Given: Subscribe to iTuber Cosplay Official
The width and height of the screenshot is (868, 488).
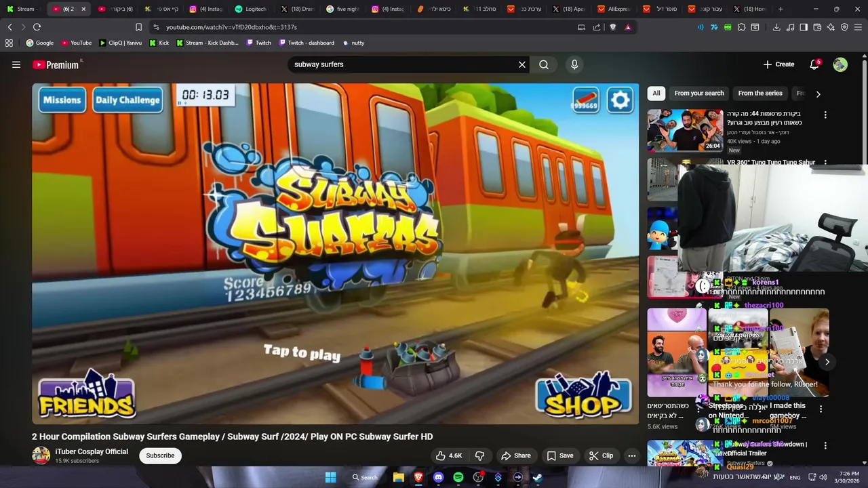Looking at the screenshot, I should pyautogui.click(x=160, y=455).
